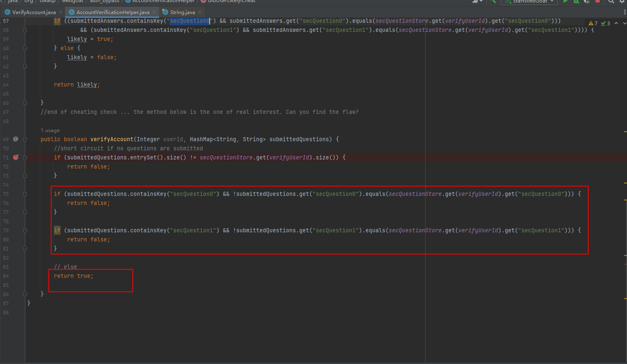Open the '1 usage' inlay hint
The height and width of the screenshot is (364, 627).
click(x=50, y=130)
